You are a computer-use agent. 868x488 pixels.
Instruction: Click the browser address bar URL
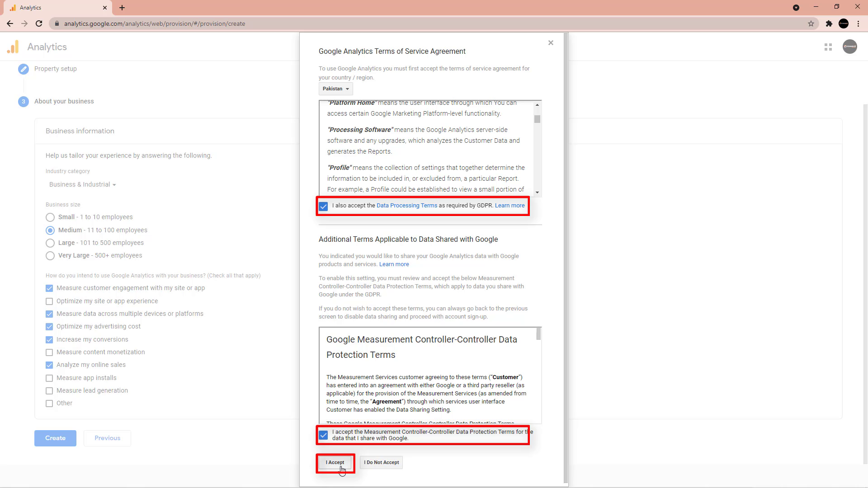coord(155,23)
